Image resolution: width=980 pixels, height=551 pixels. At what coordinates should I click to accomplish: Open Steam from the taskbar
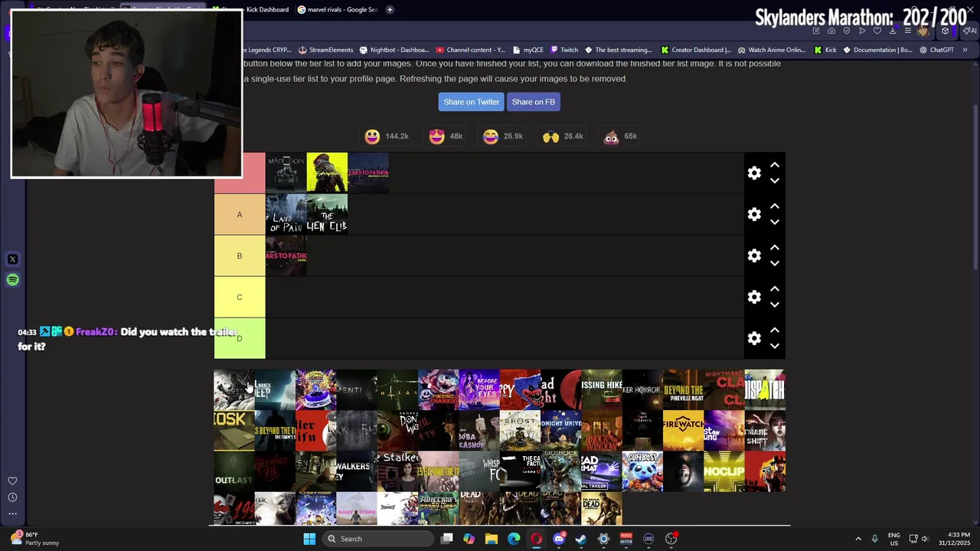[581, 539]
